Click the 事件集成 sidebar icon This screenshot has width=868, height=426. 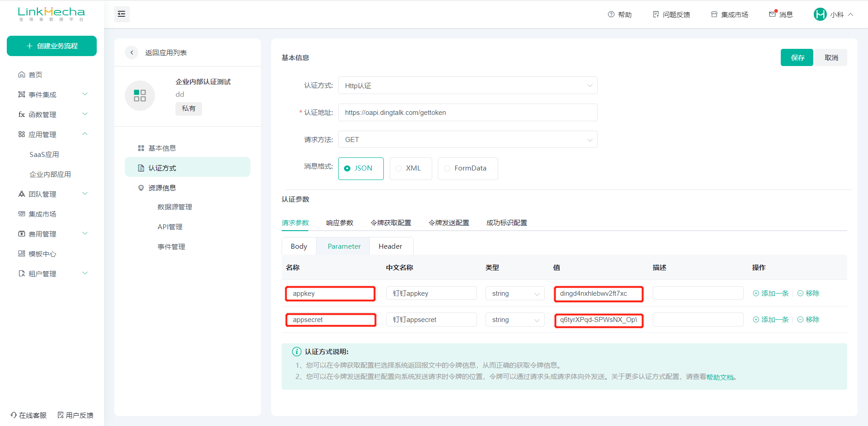pos(21,95)
